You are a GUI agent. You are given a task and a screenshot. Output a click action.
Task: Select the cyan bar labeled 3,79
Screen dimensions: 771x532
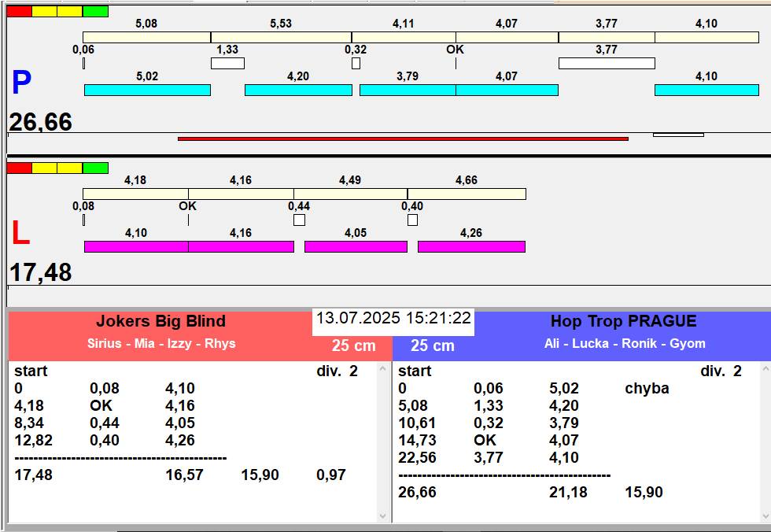pos(408,90)
